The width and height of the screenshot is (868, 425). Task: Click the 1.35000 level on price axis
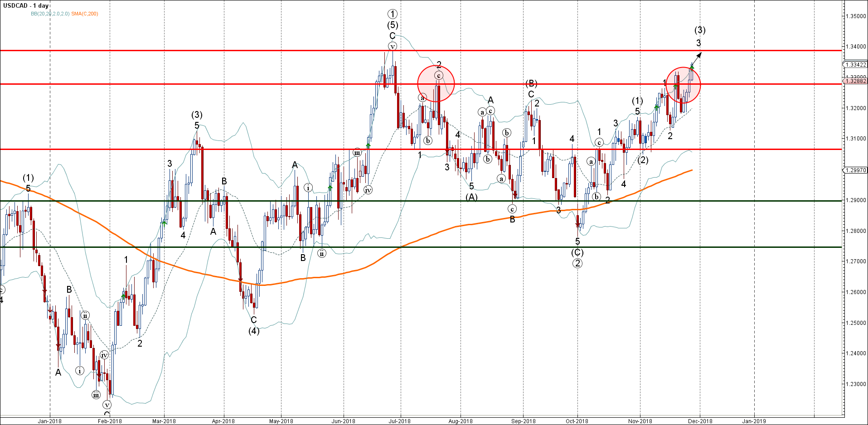click(855, 16)
